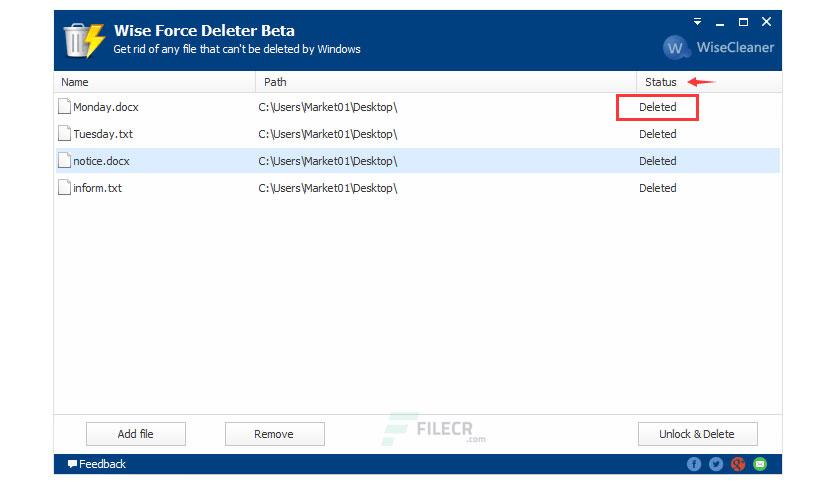
Task: Select the inform.txt file row
Action: pos(418,188)
